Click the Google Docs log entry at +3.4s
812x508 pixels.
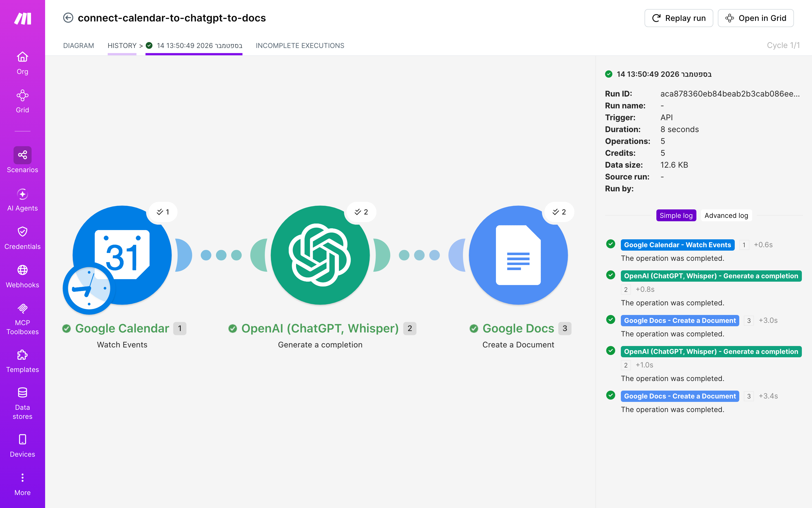pos(680,396)
